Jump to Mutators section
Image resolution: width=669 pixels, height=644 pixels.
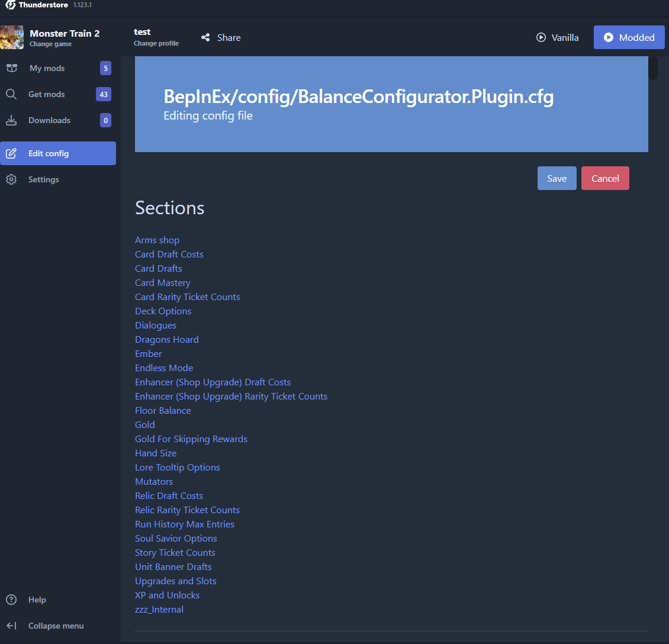point(153,481)
